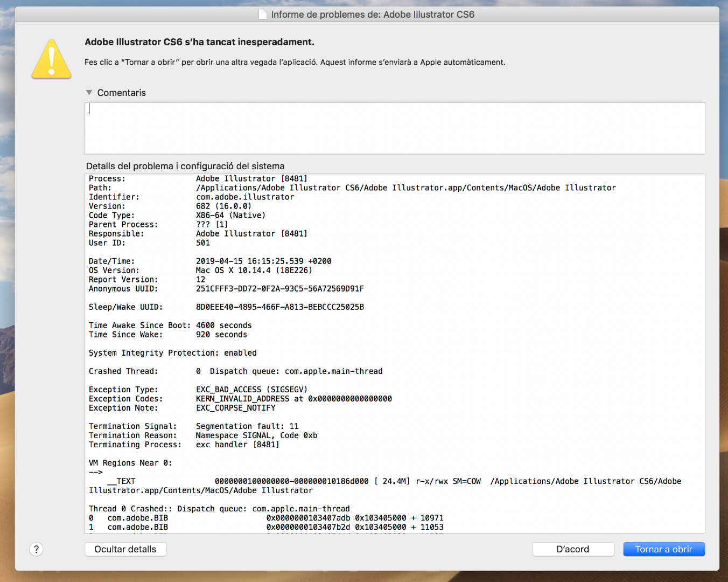Click the OS version 'Mac OS X 10.14.4 (18E226)'
Viewport: 728px width, 582px height.
(254, 271)
